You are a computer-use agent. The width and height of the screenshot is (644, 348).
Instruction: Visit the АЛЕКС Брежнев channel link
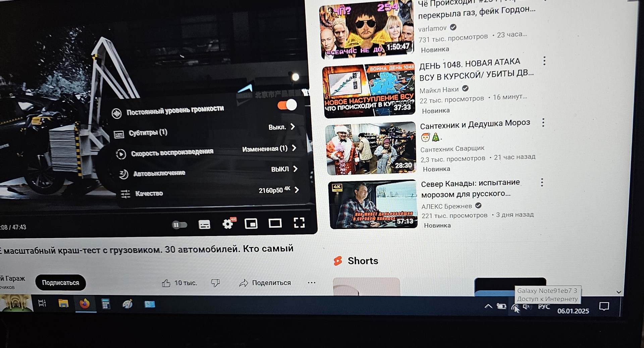click(447, 206)
